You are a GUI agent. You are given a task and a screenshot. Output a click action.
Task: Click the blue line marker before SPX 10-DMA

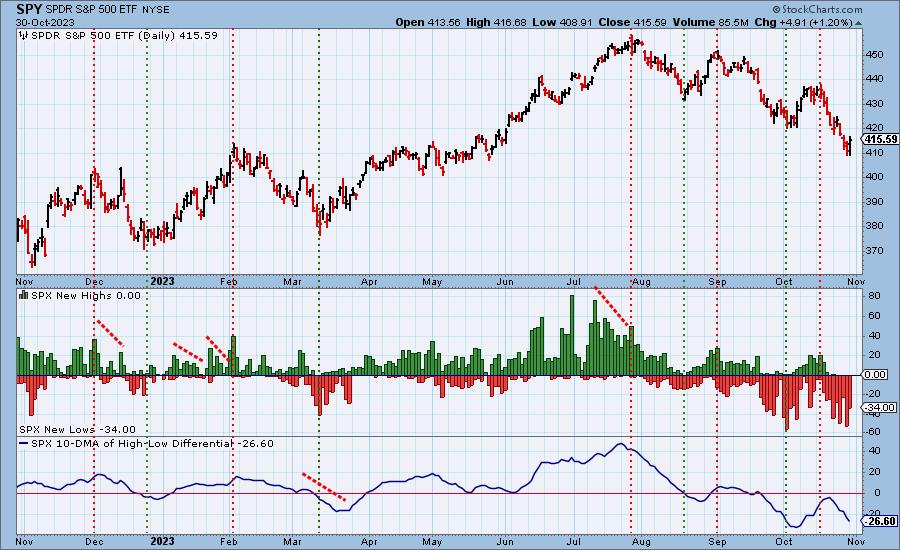click(x=24, y=444)
